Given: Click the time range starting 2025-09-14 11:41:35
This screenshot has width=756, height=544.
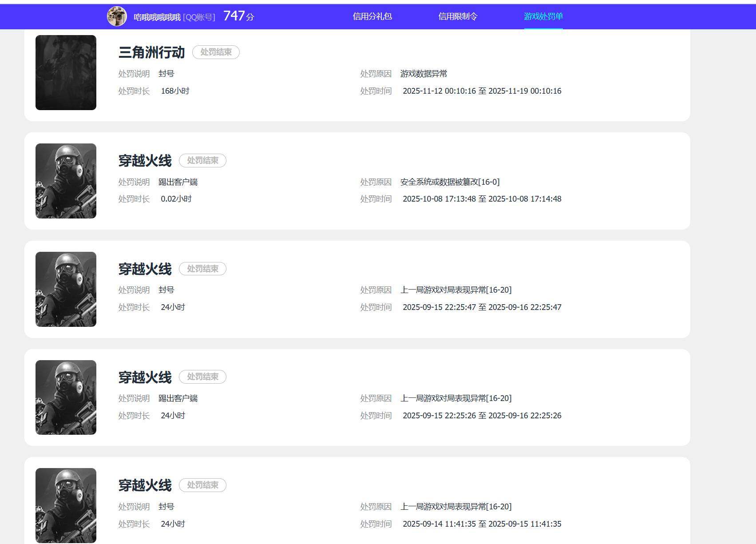Looking at the screenshot, I should [482, 524].
